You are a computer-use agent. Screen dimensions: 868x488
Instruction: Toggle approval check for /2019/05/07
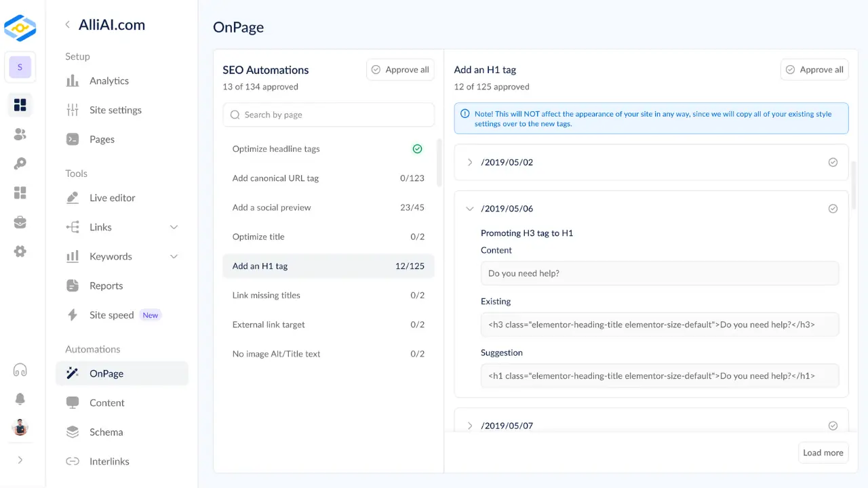click(833, 426)
